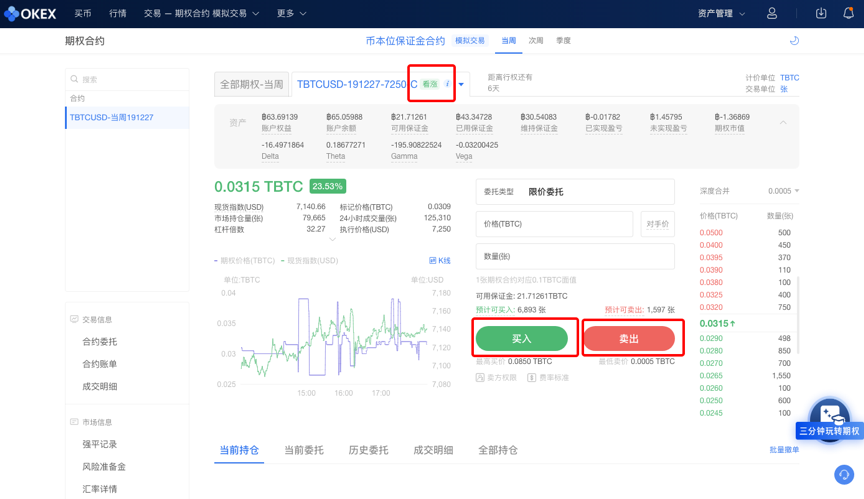This screenshot has height=499, width=864.
Task: Open the 委托类型 限价委托 selector
Action: [575, 192]
